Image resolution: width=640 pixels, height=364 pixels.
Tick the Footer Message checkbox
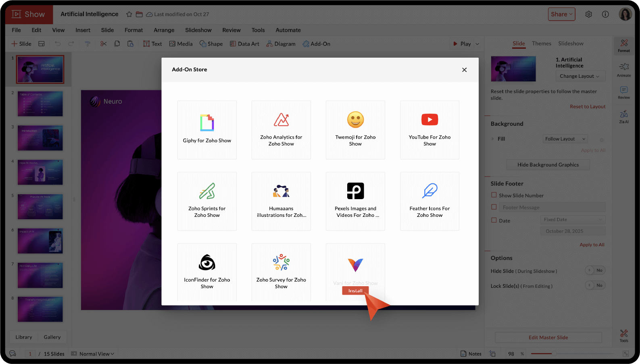pos(494,207)
